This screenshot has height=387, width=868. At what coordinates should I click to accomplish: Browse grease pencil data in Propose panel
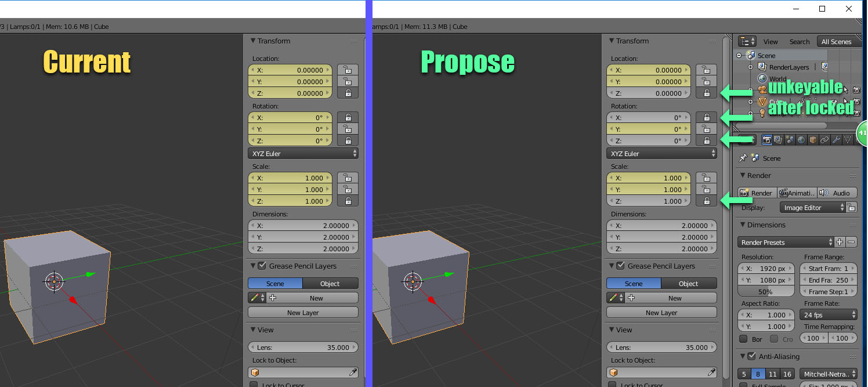click(615, 298)
